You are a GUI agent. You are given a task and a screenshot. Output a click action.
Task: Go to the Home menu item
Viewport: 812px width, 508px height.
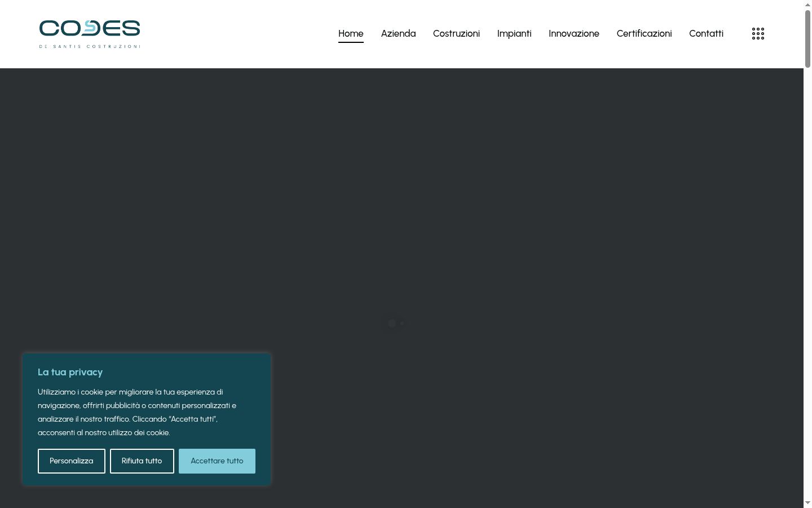pos(351,34)
